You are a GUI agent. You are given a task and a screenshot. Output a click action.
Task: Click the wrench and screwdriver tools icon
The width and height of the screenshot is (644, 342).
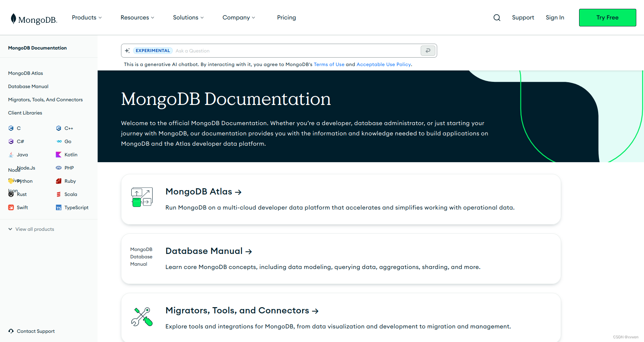pyautogui.click(x=142, y=317)
